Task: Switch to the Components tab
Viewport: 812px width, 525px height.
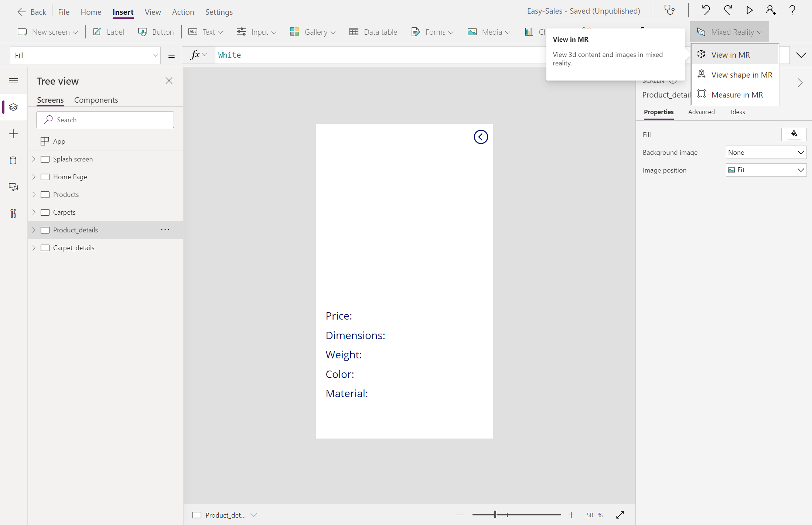Action: click(x=96, y=100)
